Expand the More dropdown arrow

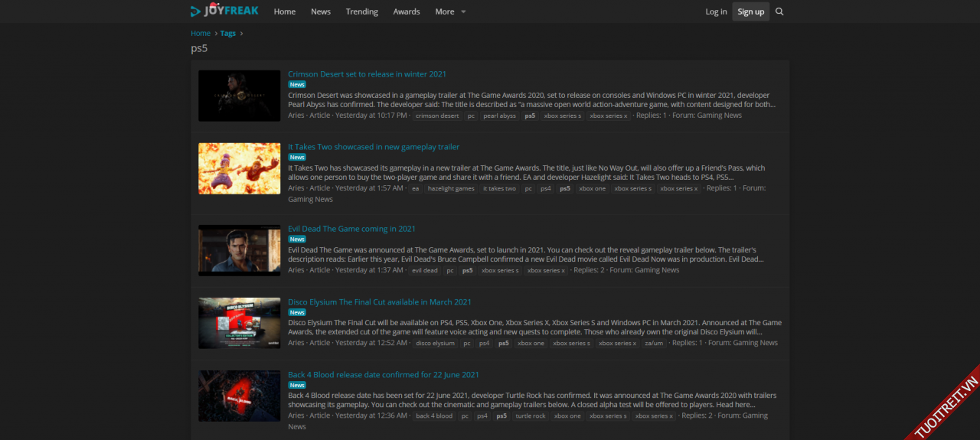[x=463, y=11]
